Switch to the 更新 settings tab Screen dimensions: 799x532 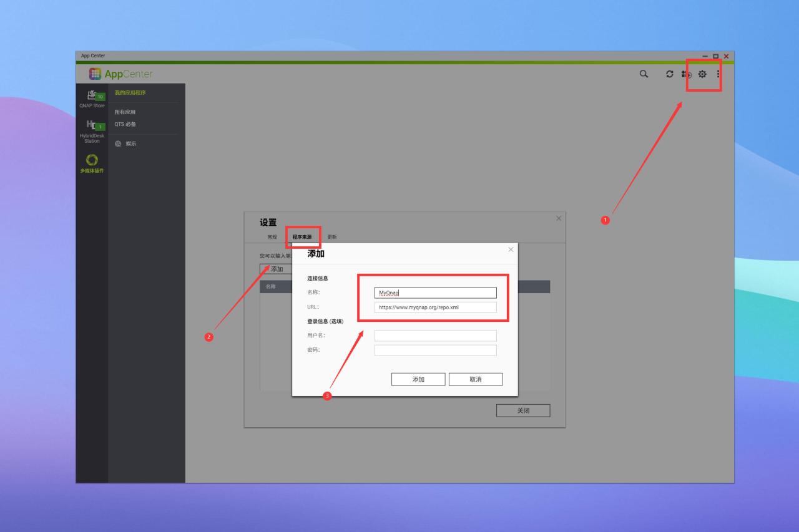point(332,237)
